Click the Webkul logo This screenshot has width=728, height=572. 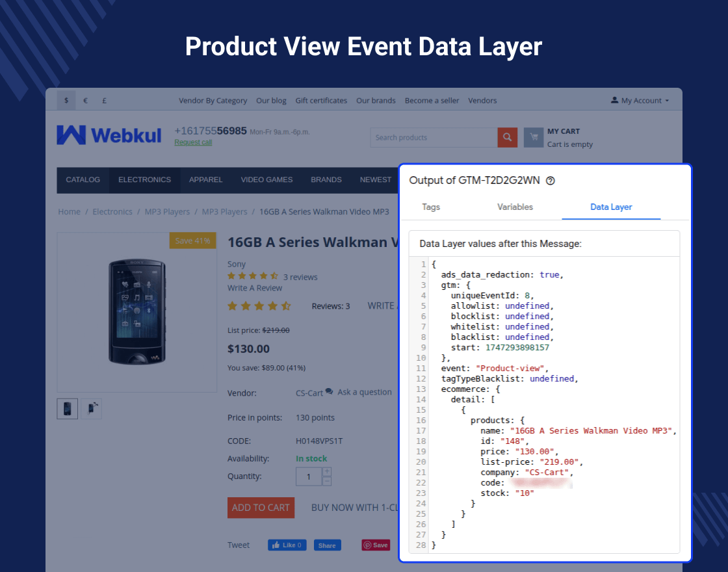109,135
